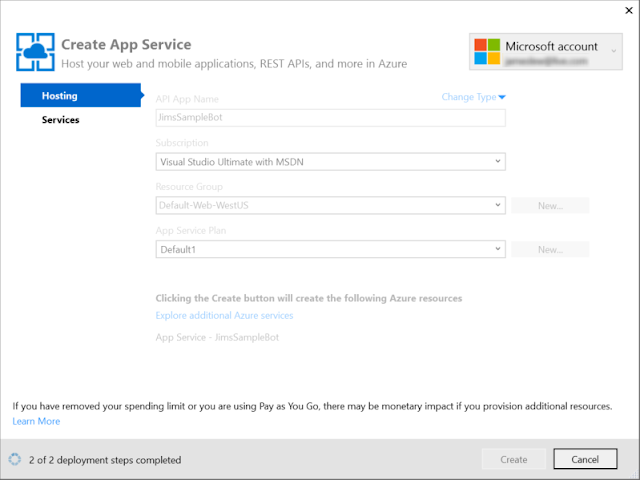Click the 'App Service Plan' label
Viewport: 640px width, 480px height.
(x=191, y=230)
